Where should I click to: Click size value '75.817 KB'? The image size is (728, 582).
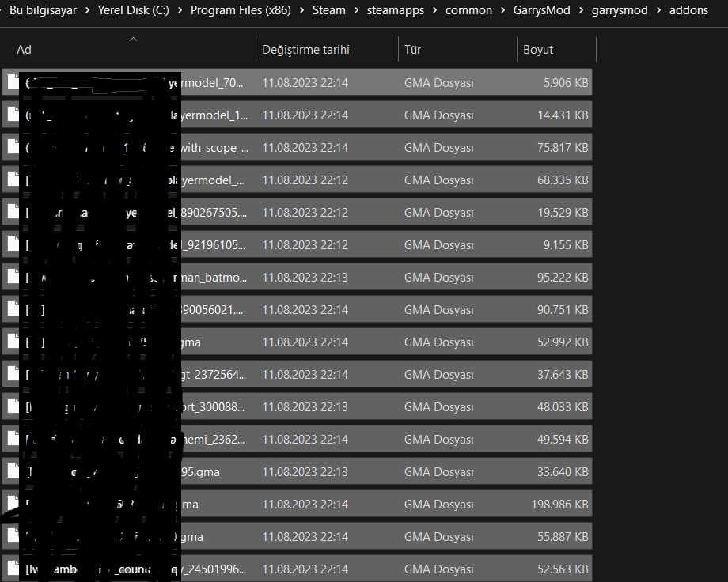[563, 148]
